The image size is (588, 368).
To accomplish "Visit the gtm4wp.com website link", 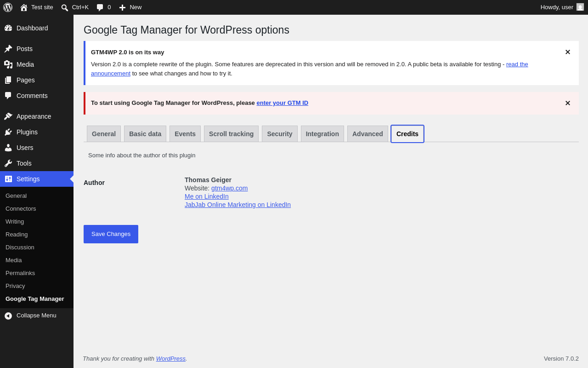I will click(x=229, y=188).
